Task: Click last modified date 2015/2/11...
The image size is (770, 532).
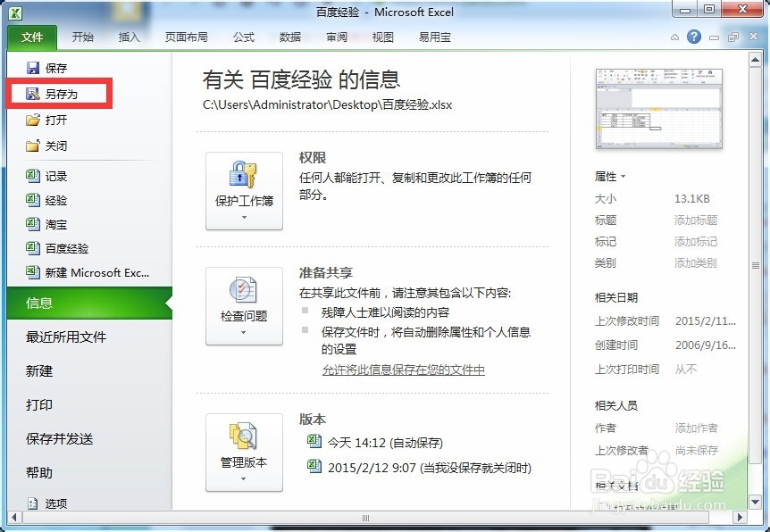Action: point(705,321)
